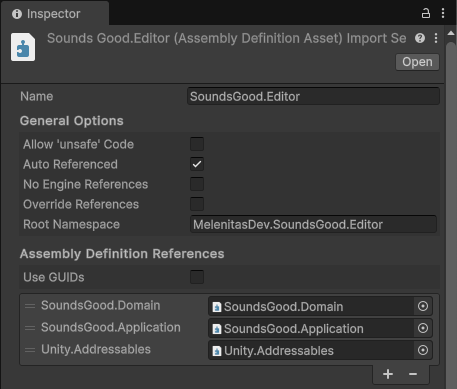Remove selected assembly reference with minus
This screenshot has height=389, width=457.
pyautogui.click(x=413, y=374)
